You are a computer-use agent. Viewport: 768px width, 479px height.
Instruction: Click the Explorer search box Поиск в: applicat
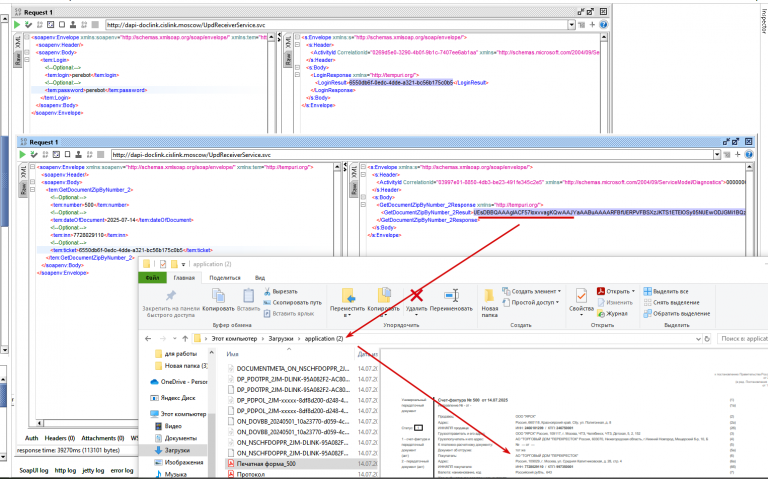click(743, 338)
